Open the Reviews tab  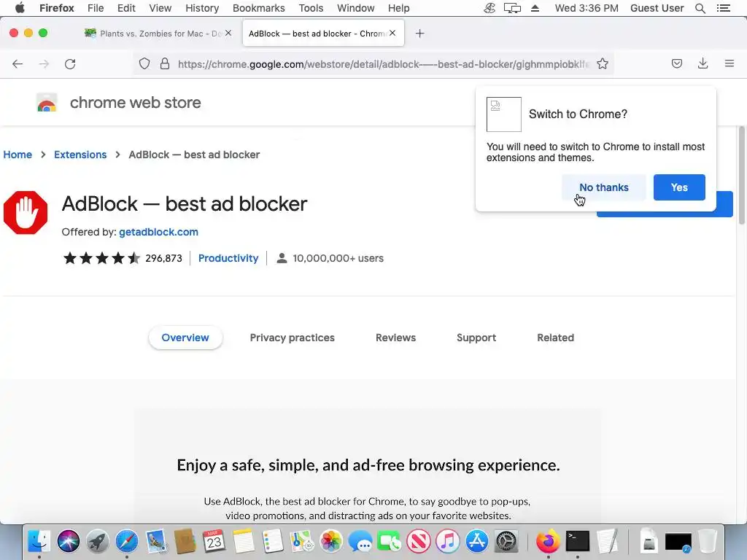coord(395,338)
